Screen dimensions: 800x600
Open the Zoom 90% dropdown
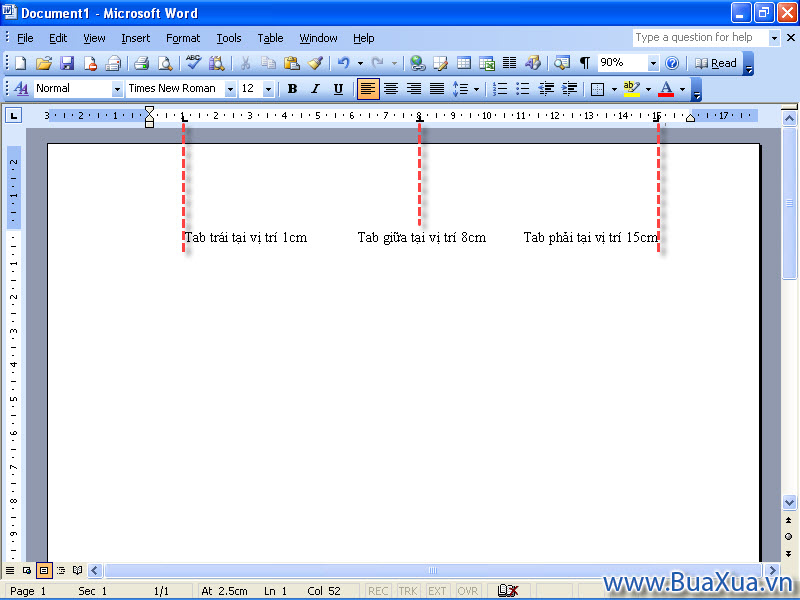point(653,63)
